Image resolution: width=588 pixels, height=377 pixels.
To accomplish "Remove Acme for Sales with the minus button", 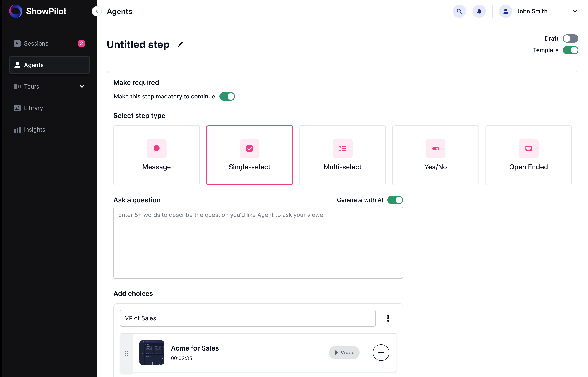I will [x=381, y=352].
